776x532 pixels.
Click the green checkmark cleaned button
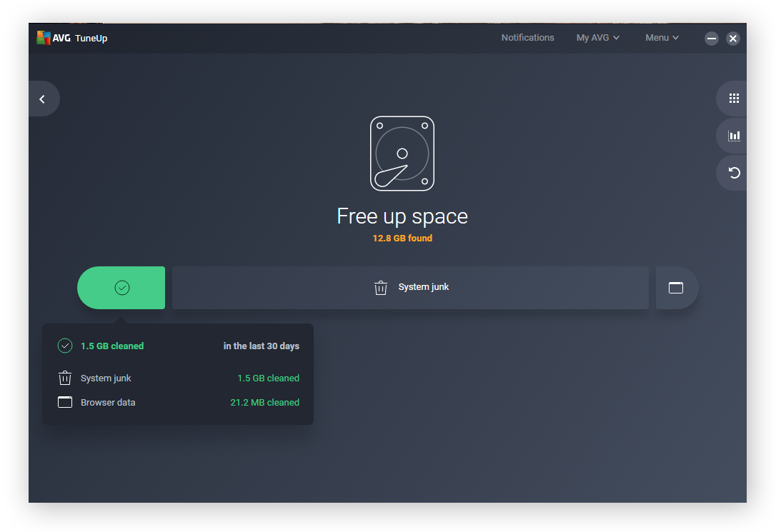(x=121, y=288)
